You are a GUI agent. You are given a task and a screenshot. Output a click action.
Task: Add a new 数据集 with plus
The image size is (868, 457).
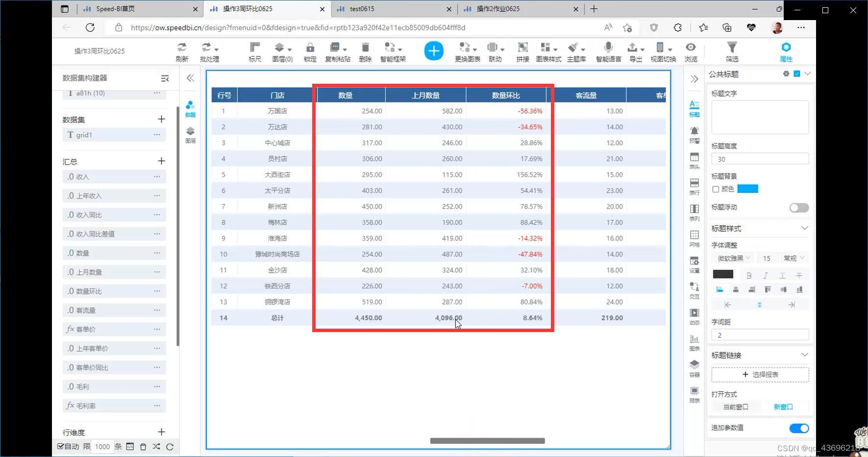161,119
